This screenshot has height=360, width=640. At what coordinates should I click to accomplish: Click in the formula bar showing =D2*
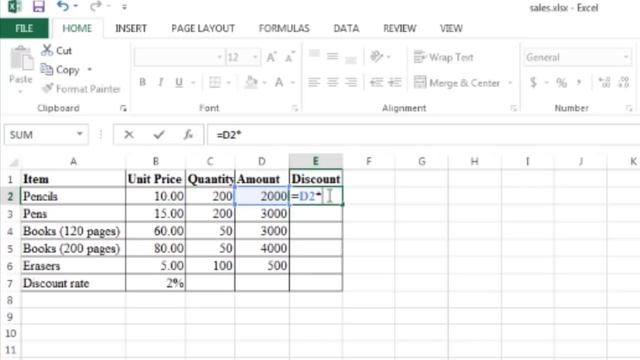424,135
